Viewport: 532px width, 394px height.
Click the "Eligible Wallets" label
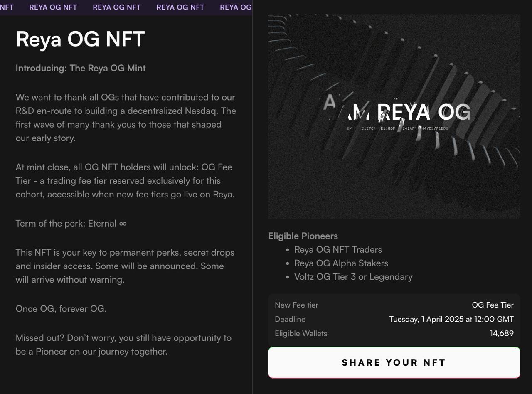point(301,333)
